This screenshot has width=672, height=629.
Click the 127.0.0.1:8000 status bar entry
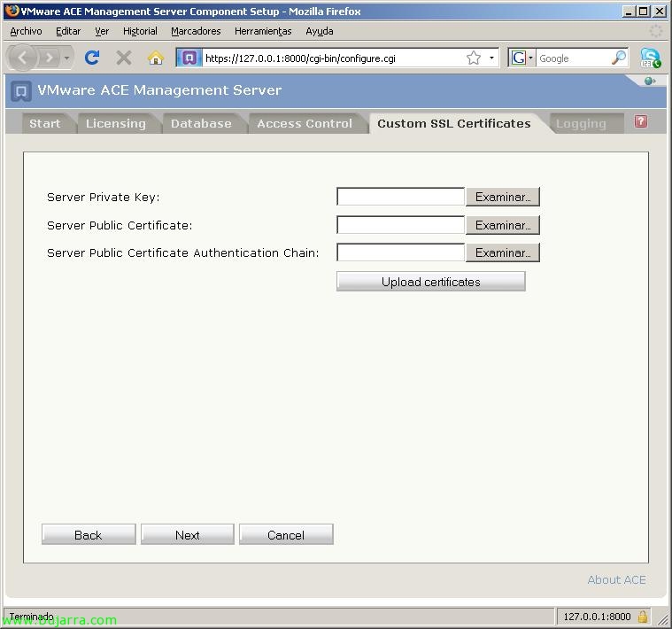[597, 617]
